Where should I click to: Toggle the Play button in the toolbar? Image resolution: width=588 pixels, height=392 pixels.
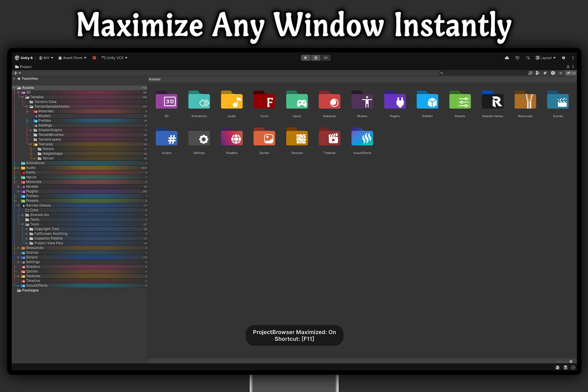click(305, 57)
